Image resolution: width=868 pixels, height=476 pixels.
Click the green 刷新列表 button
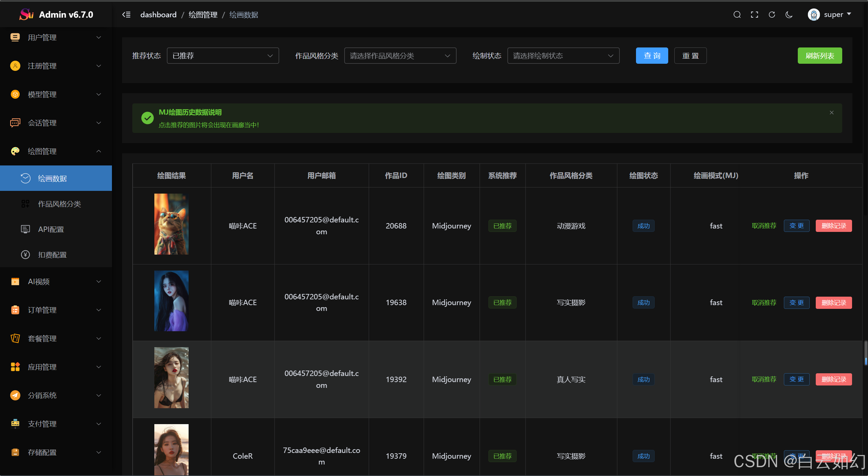point(819,56)
